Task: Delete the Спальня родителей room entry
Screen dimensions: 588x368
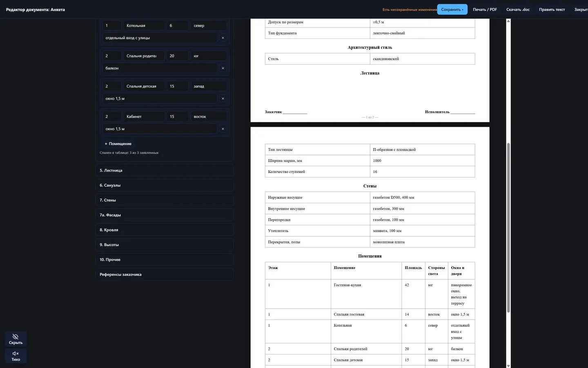Action: pyautogui.click(x=223, y=68)
